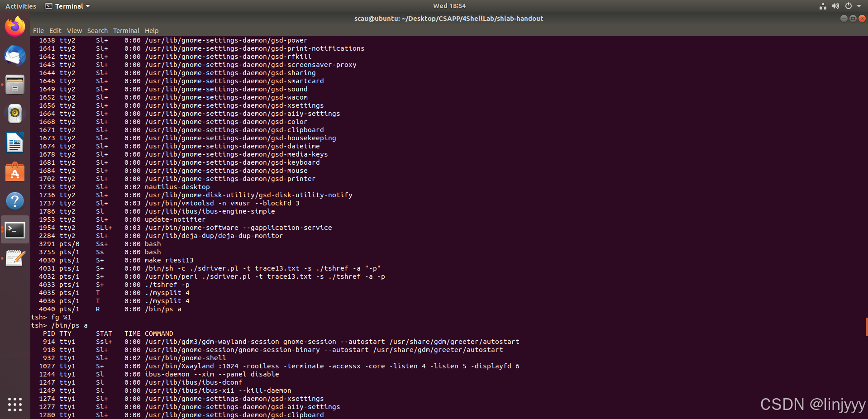Image resolution: width=868 pixels, height=419 pixels.
Task: Click the 'nautilus-desktop' process row
Action: click(x=124, y=187)
